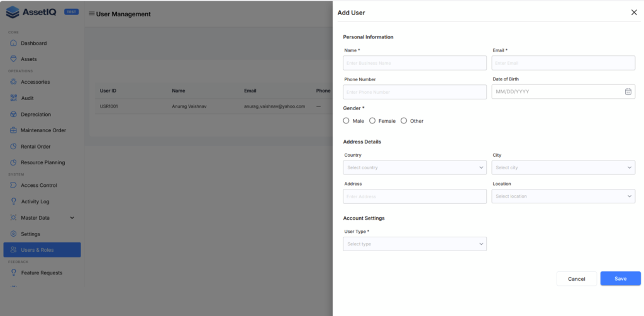Viewport: 644px width, 316px height.
Task: Focus the Name input field
Action: [x=415, y=64]
